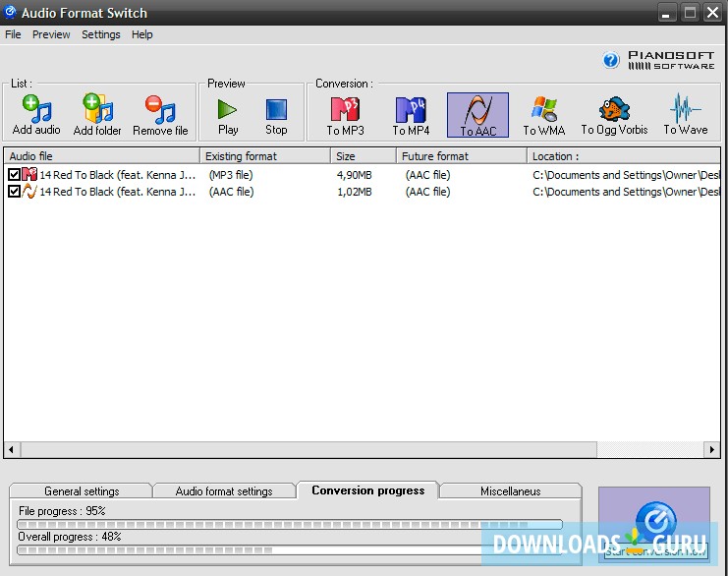Select the Conversion progress tab
The image size is (728, 576).
pyautogui.click(x=367, y=490)
